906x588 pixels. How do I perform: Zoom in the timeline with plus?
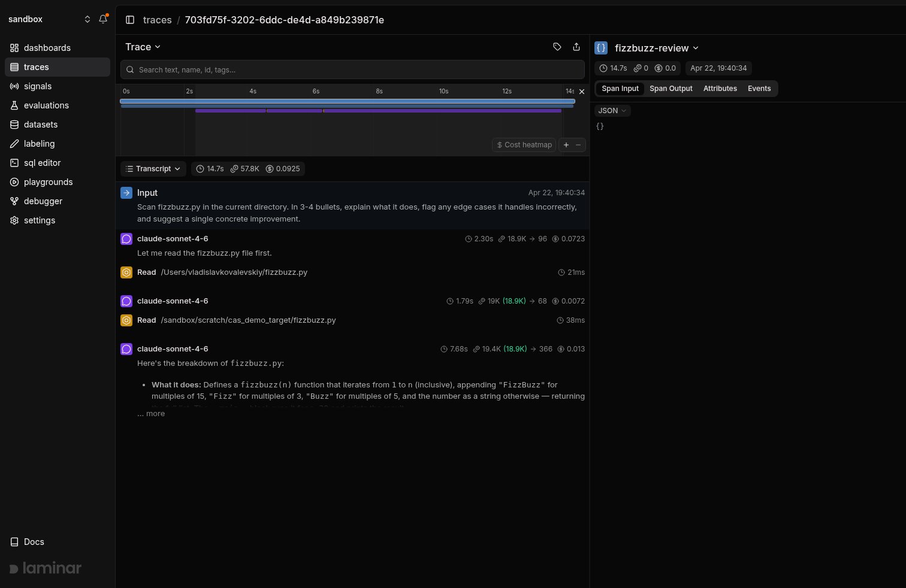coord(566,145)
